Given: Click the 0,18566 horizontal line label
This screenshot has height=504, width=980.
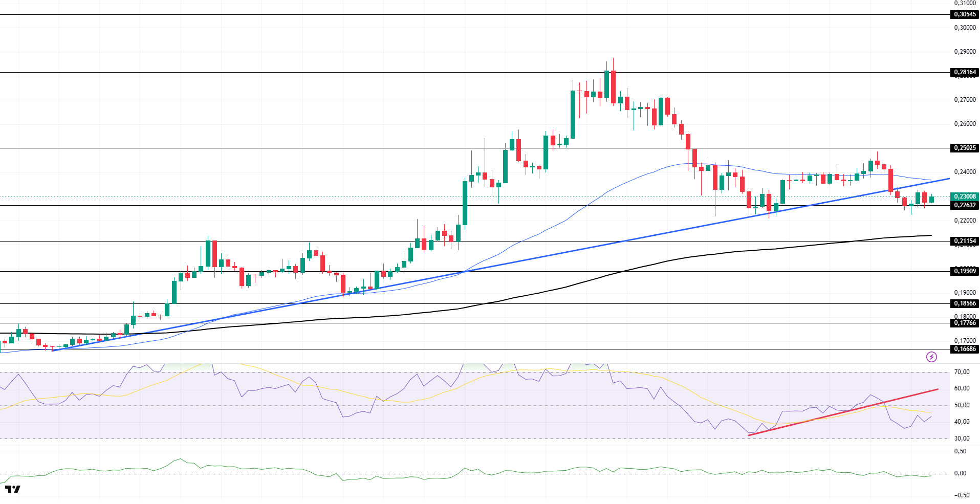Looking at the screenshot, I should [x=965, y=303].
